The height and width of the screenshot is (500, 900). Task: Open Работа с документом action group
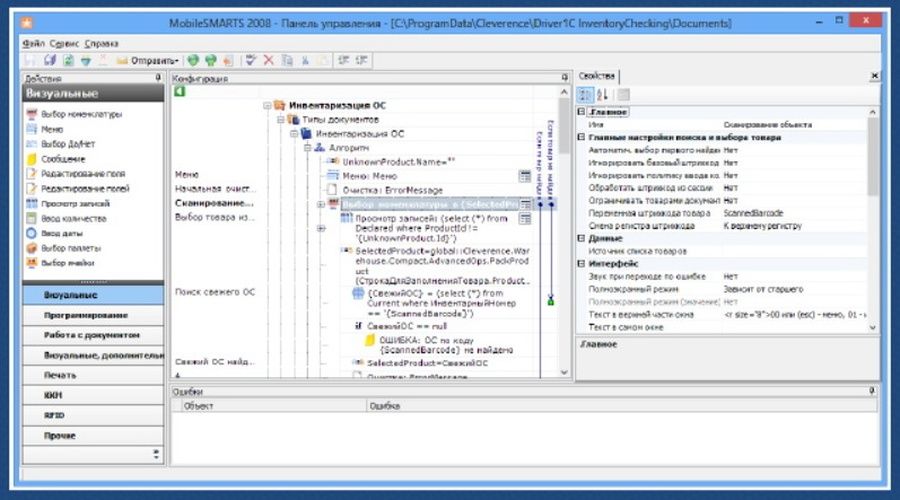coord(93,335)
